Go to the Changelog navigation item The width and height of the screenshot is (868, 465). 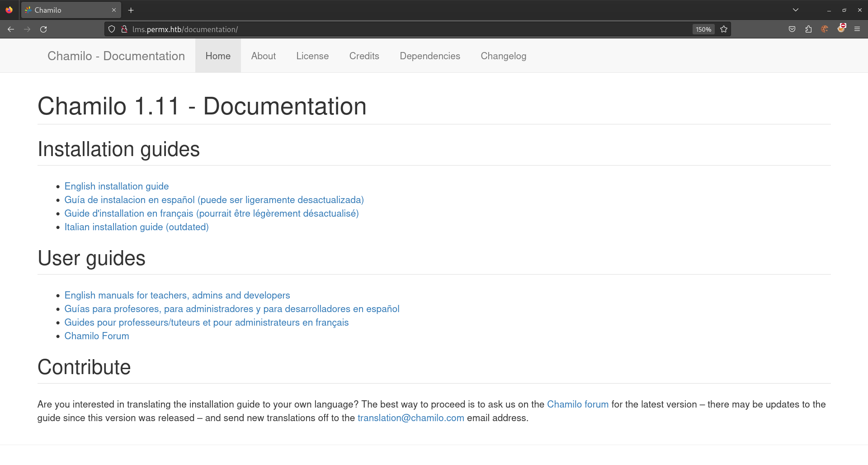[x=503, y=56]
